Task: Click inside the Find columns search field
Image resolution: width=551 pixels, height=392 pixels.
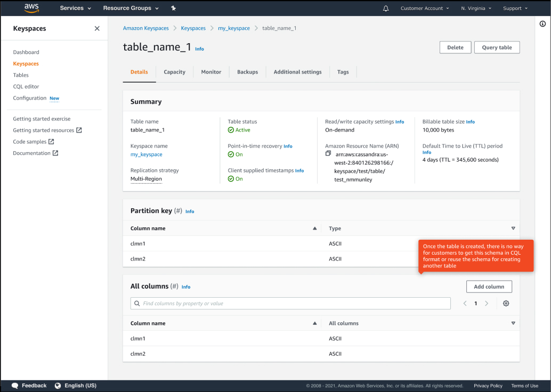Action: click(290, 303)
